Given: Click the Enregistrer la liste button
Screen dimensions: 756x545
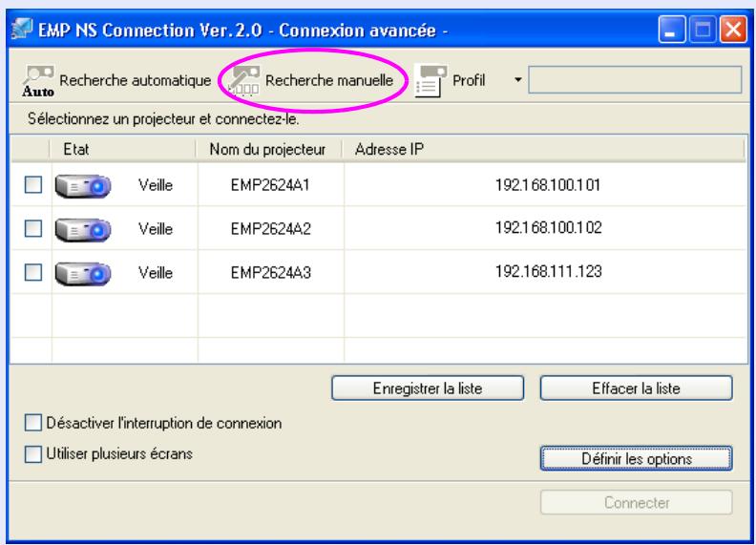Looking at the screenshot, I should click(x=428, y=388).
